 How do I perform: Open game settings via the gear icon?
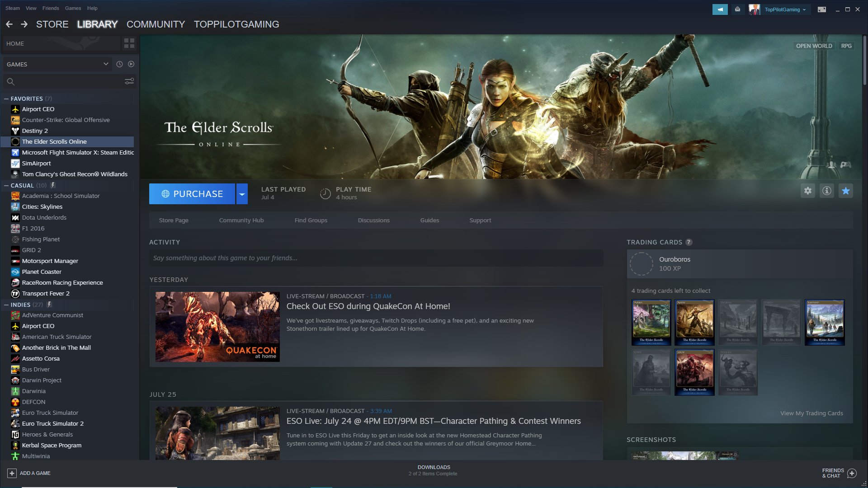click(x=808, y=191)
